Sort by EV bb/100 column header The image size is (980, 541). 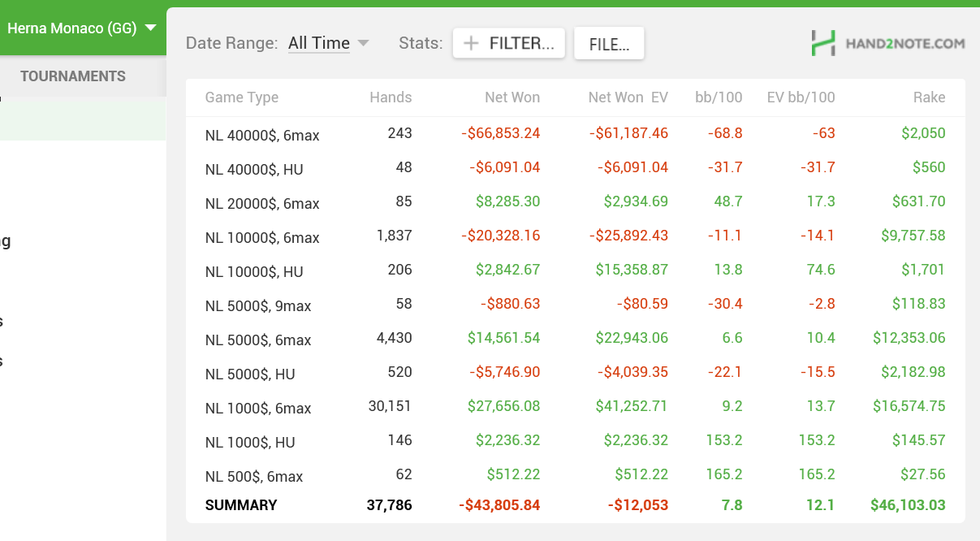(801, 97)
